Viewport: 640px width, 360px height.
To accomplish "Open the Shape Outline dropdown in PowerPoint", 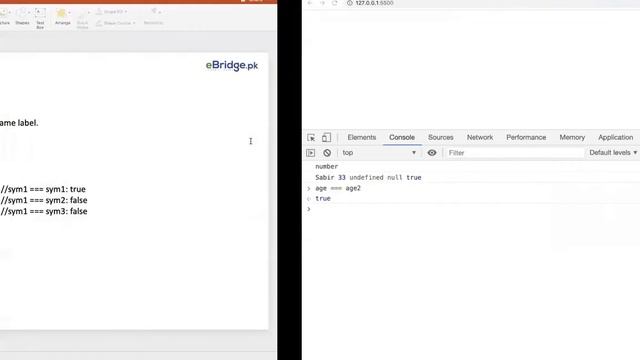I will tap(116, 23).
